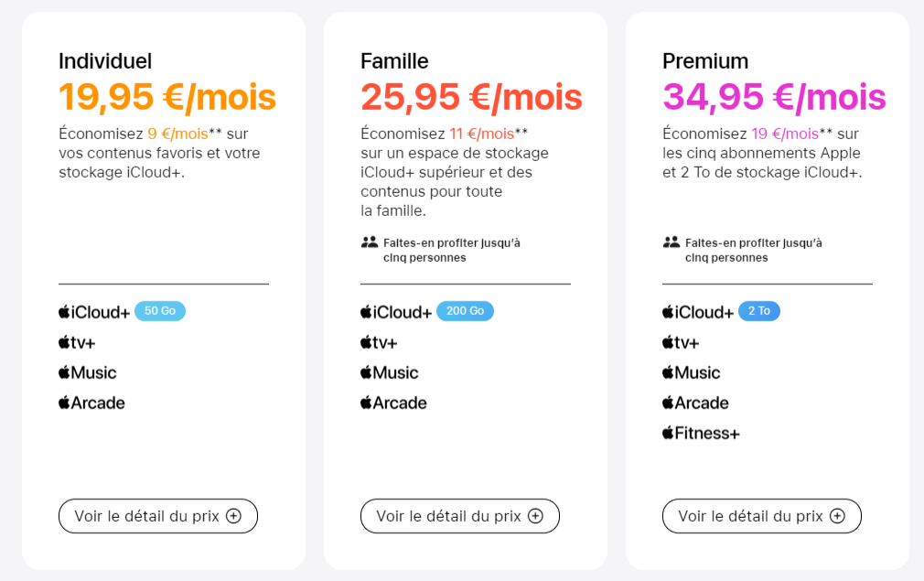Click the iCloud+ logo in Individuel plan
The height and width of the screenshot is (581, 924).
pyautogui.click(x=93, y=312)
